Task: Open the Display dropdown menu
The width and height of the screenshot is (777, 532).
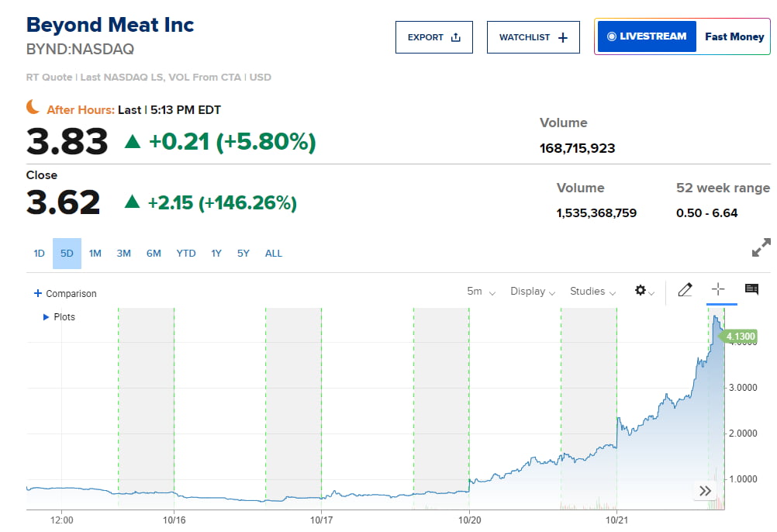Action: [x=532, y=292]
